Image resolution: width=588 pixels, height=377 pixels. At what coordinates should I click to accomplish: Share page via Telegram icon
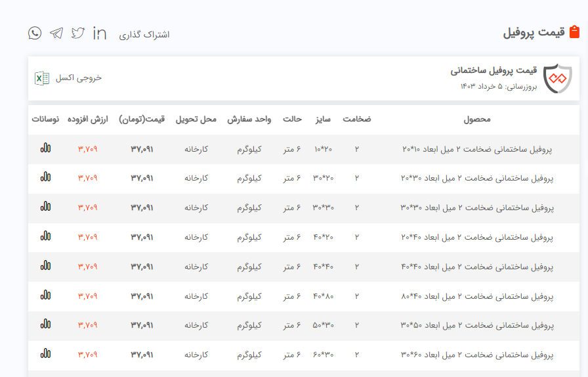[x=56, y=33]
